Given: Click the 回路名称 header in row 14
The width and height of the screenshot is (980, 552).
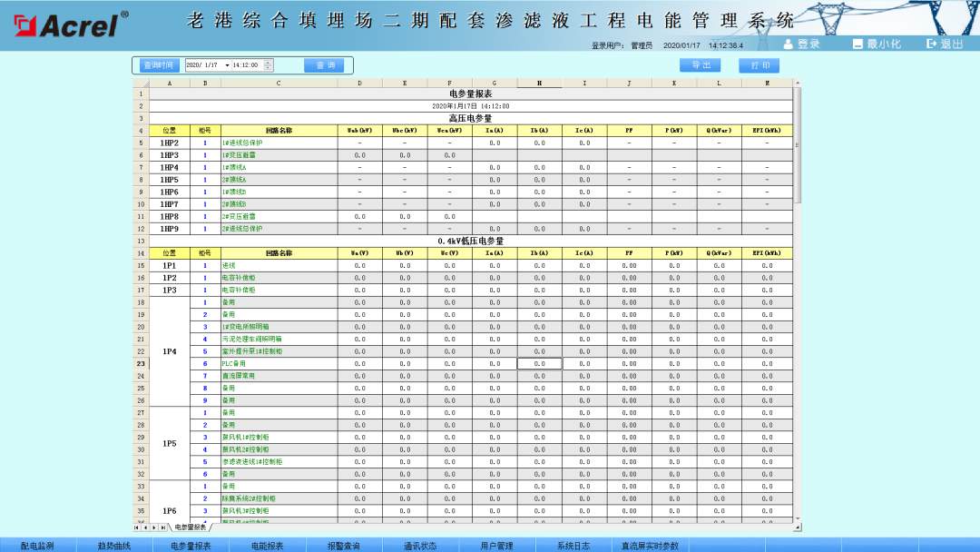Looking at the screenshot, I should (x=279, y=253).
